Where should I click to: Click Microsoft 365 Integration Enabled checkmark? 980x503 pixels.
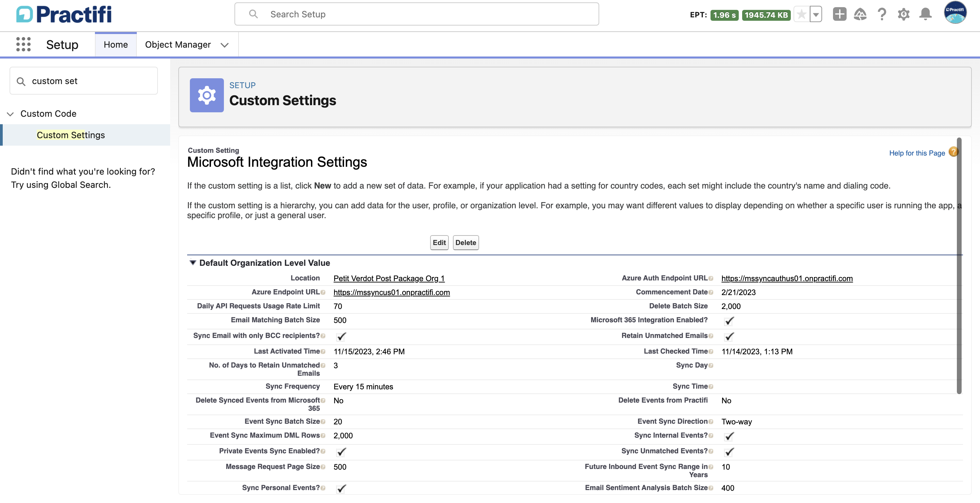click(x=729, y=321)
